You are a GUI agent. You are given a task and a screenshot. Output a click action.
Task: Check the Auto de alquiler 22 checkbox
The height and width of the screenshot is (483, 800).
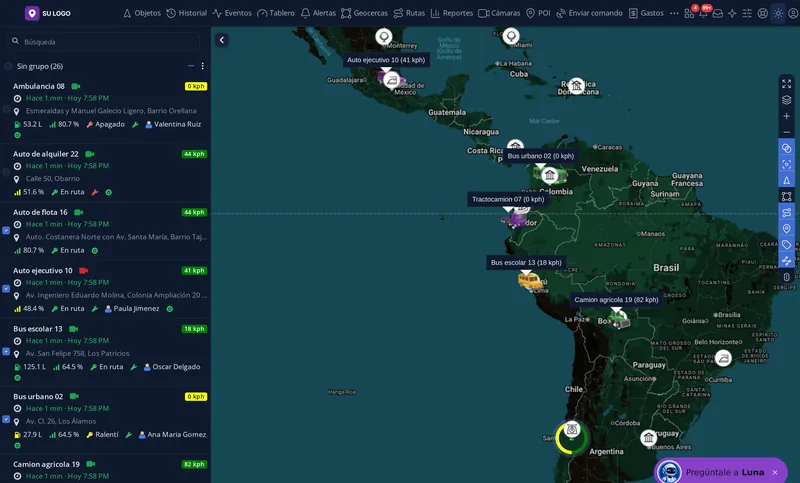(6, 172)
